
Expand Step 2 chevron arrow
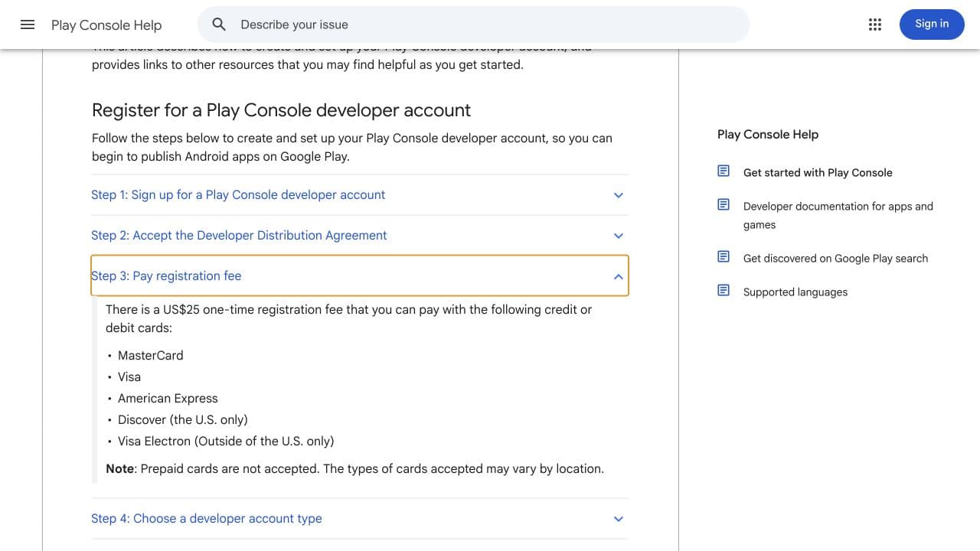tap(619, 236)
